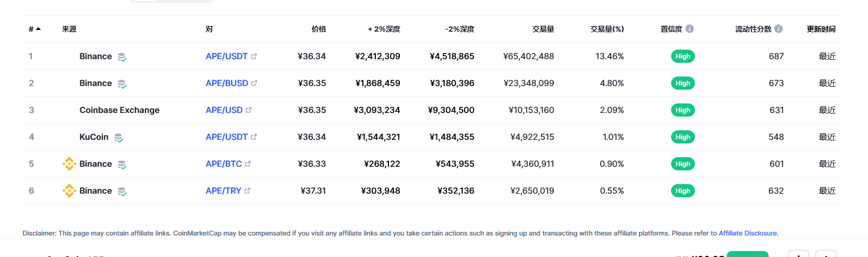Click external link icon next to APE/BUSD

coord(254,83)
